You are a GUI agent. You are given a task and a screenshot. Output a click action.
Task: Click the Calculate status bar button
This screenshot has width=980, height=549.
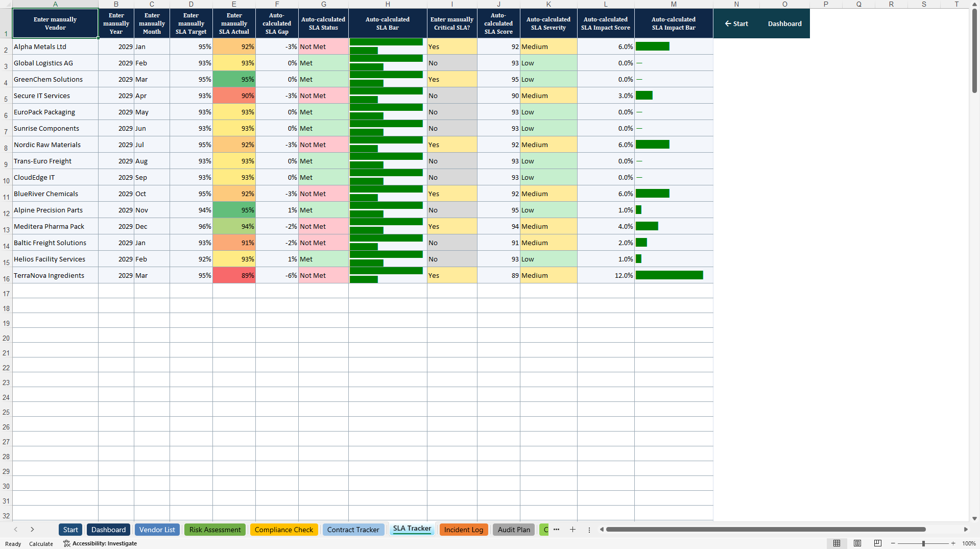(x=41, y=544)
